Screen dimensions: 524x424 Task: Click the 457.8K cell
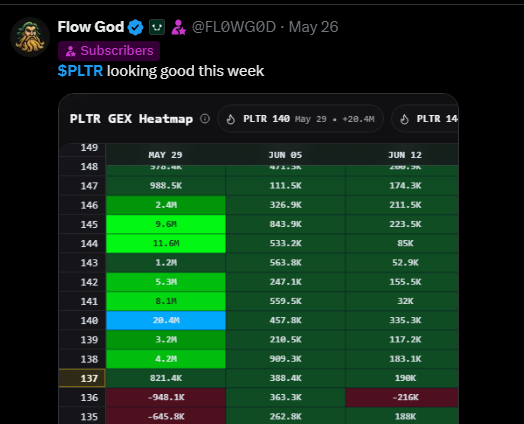tap(285, 320)
